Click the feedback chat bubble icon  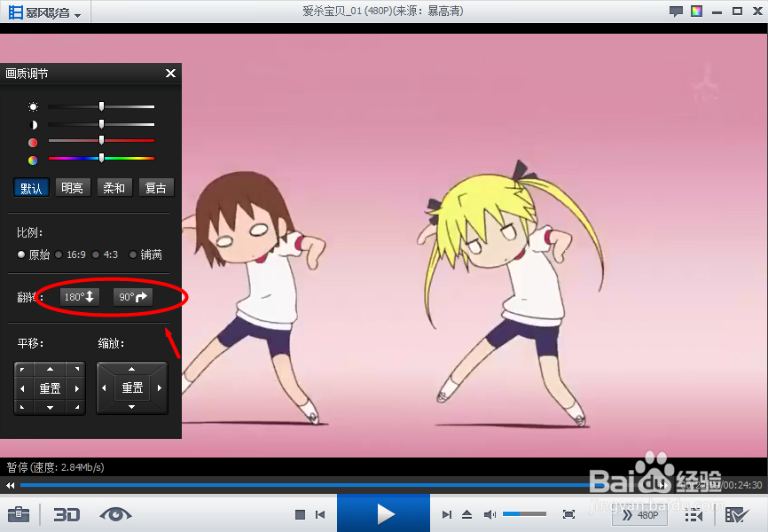(x=676, y=12)
